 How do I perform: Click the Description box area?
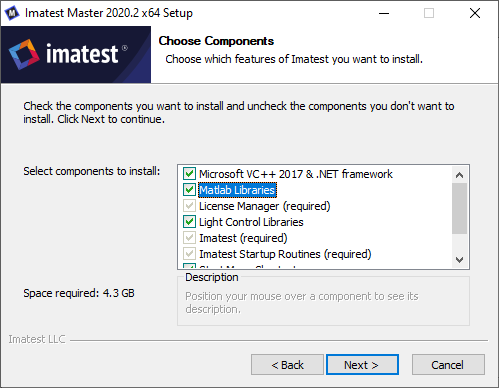(x=323, y=302)
